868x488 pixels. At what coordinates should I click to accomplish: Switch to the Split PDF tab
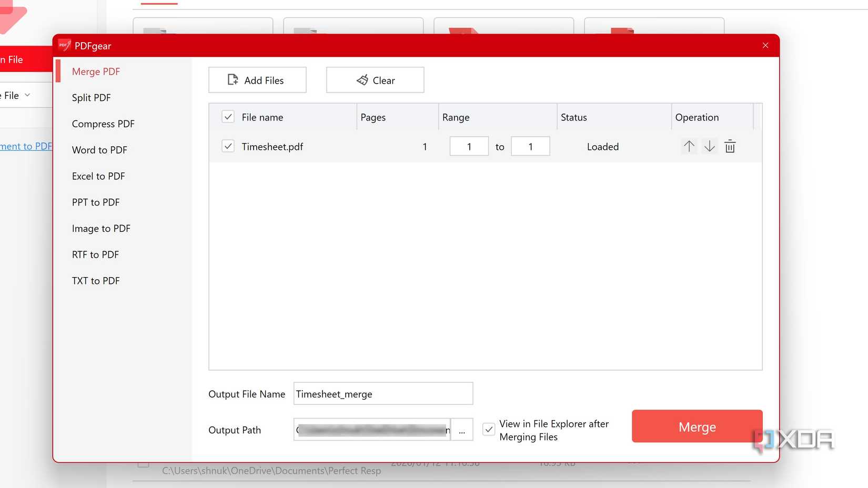[x=91, y=97]
